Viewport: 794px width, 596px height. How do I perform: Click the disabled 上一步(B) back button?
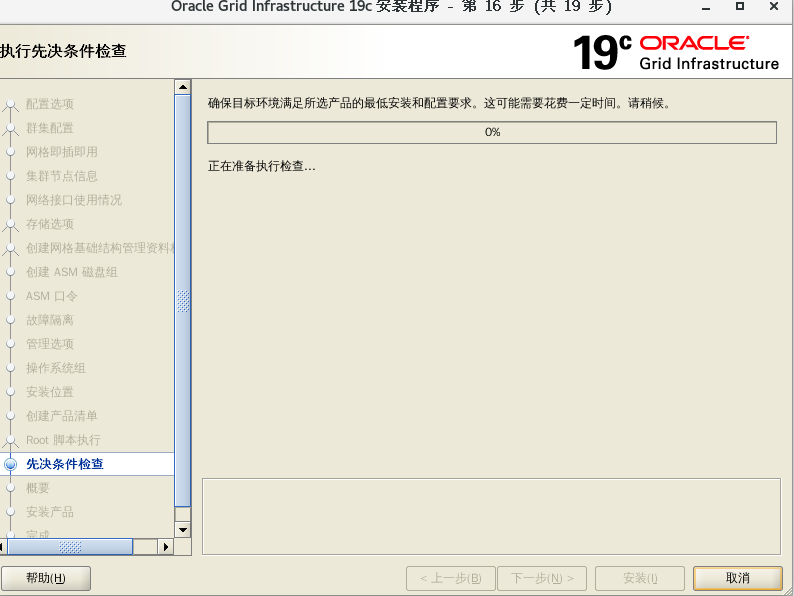[x=451, y=578]
